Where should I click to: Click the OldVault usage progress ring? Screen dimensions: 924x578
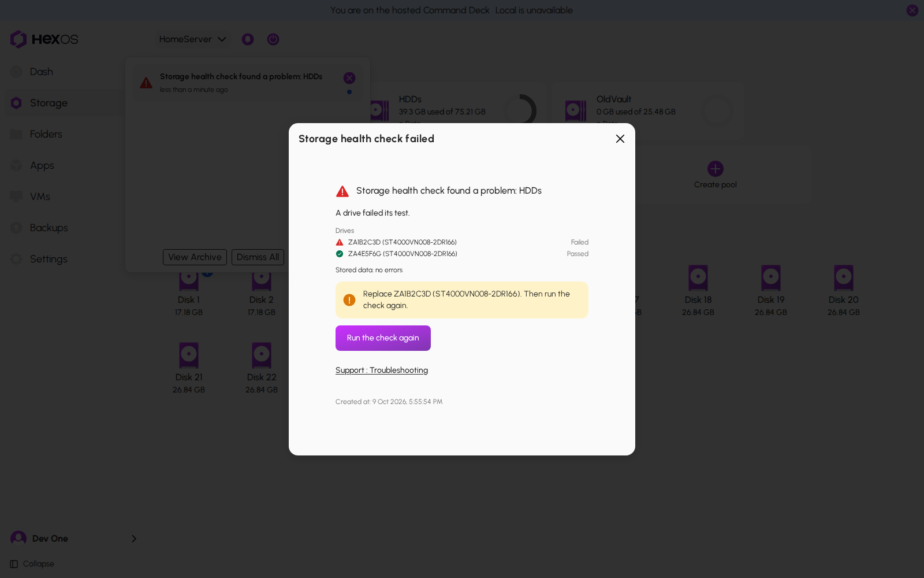coord(717,110)
